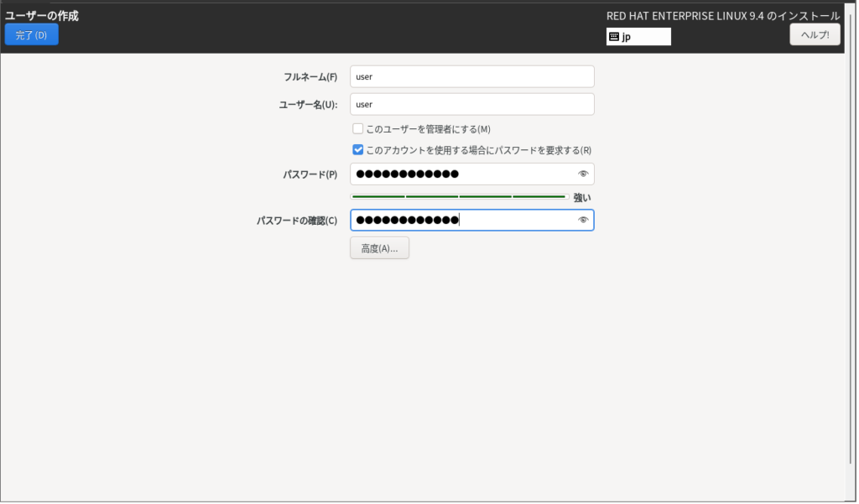
Task: Open advanced settings via 高度(A)... button
Action: (379, 248)
